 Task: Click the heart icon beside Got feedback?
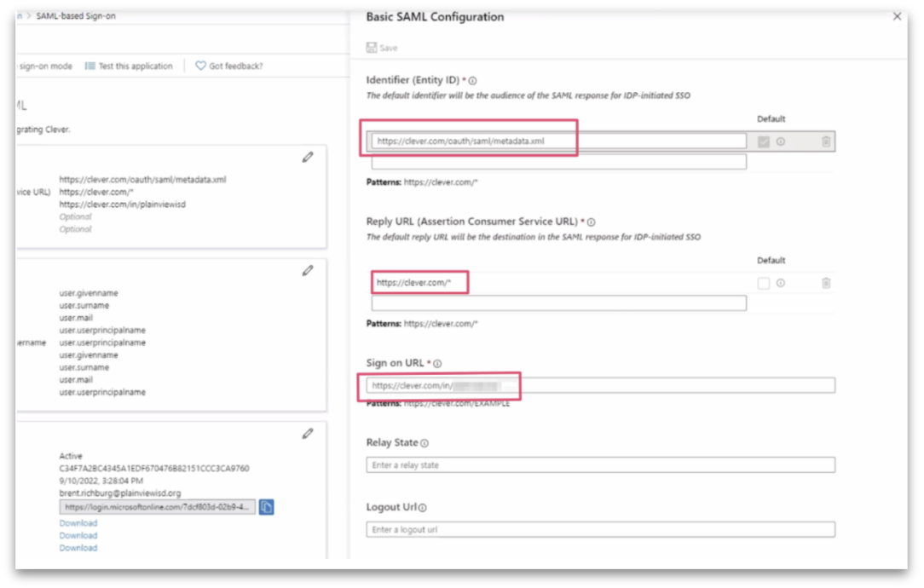199,66
